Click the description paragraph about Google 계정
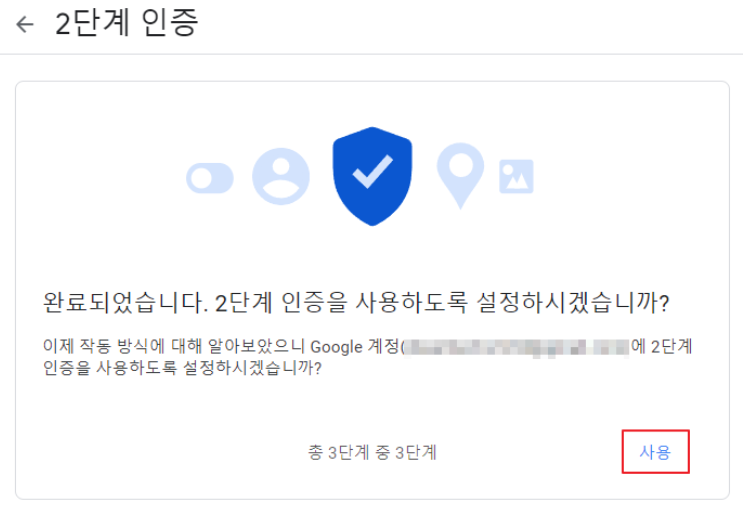This screenshot has width=743, height=512. [x=367, y=357]
